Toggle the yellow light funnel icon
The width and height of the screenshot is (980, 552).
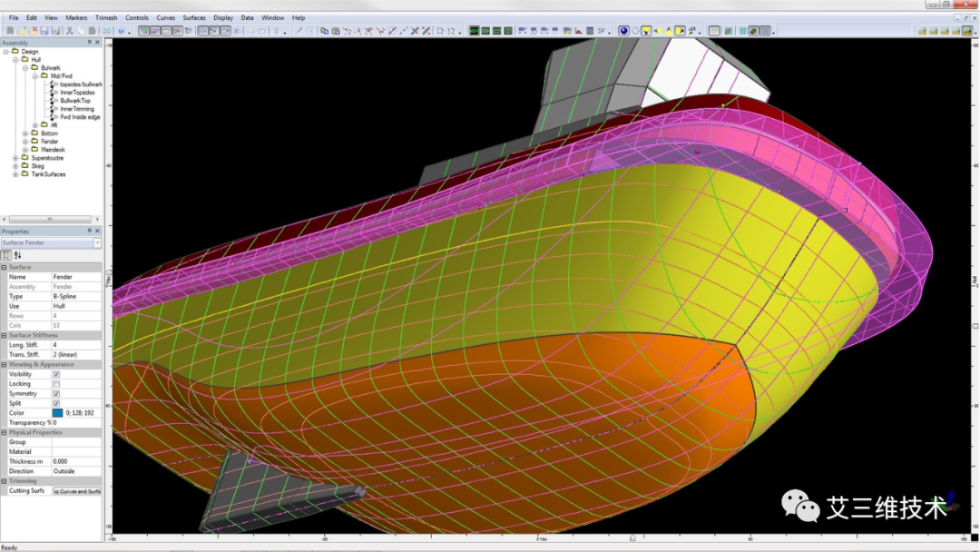coord(646,31)
